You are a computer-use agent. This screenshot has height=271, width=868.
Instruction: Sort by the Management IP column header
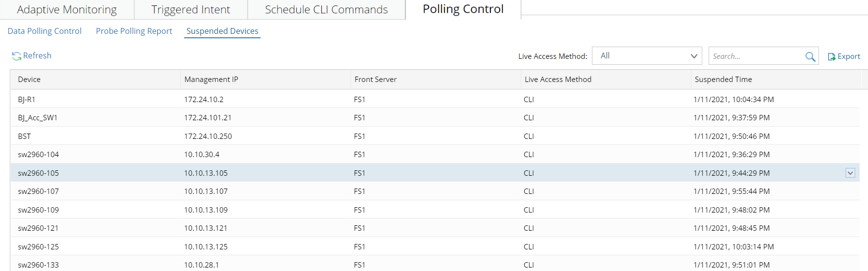211,80
